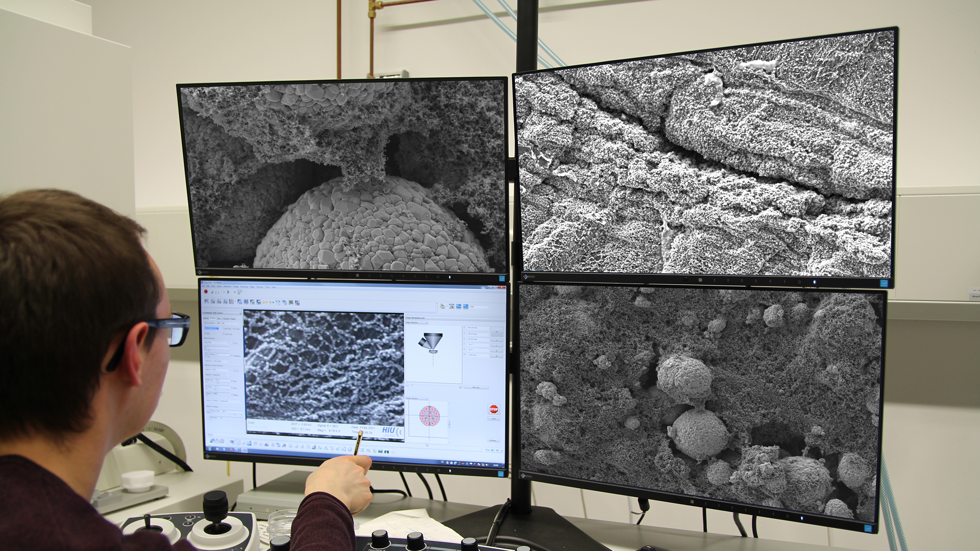The width and height of the screenshot is (980, 551).
Task: Open the File menu
Action: coord(203,286)
